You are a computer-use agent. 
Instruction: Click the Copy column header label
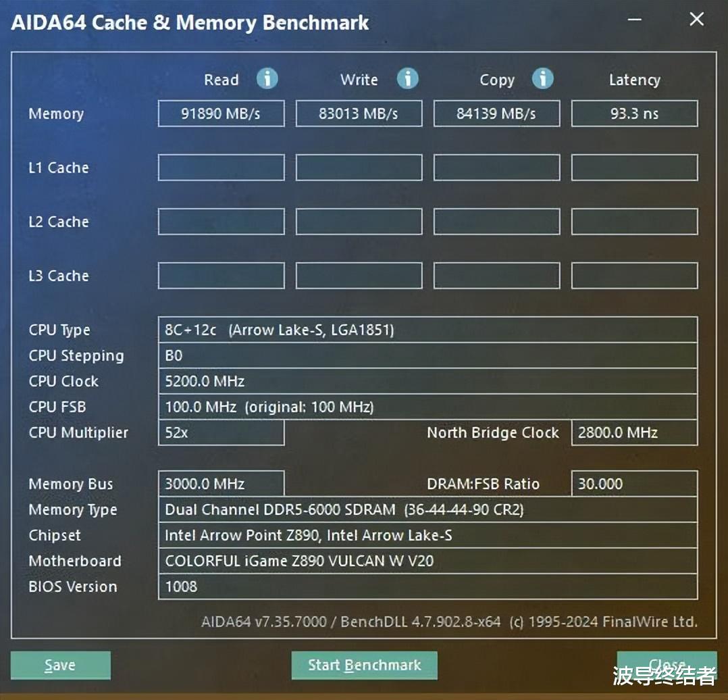pyautogui.click(x=497, y=80)
